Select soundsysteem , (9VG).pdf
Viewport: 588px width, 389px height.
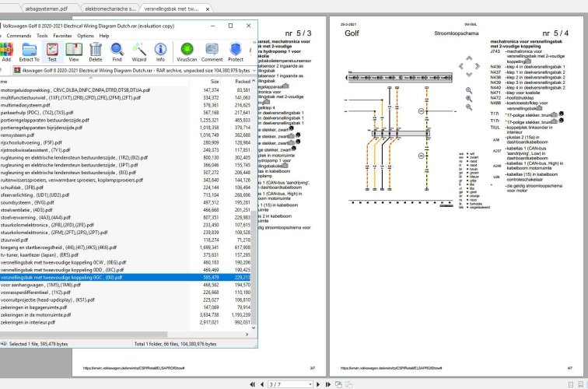tap(126, 202)
